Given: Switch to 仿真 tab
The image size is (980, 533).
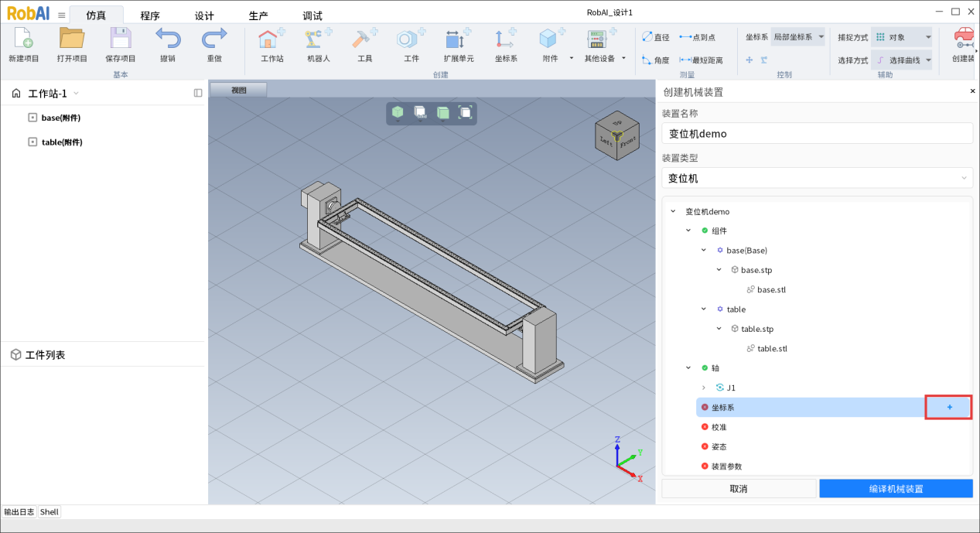Looking at the screenshot, I should point(96,15).
